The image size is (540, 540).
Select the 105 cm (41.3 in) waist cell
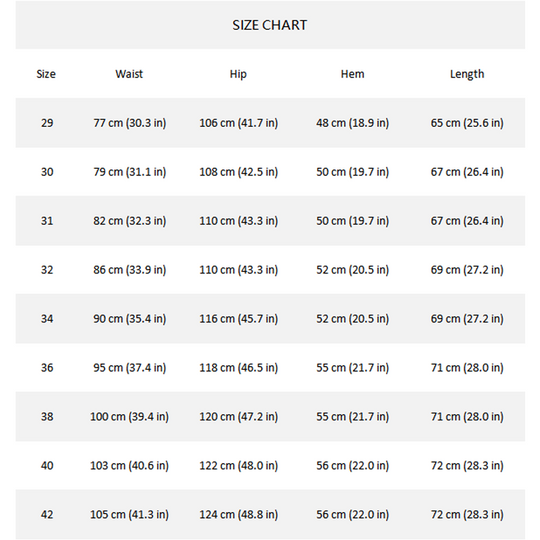point(129,515)
